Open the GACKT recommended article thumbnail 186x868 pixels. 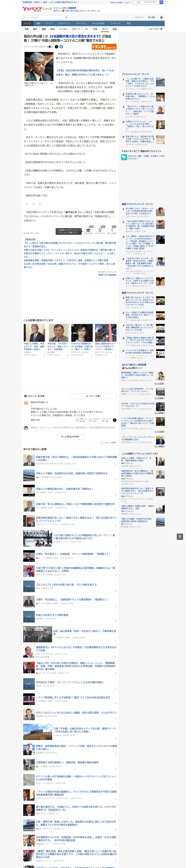pyautogui.click(x=82, y=333)
